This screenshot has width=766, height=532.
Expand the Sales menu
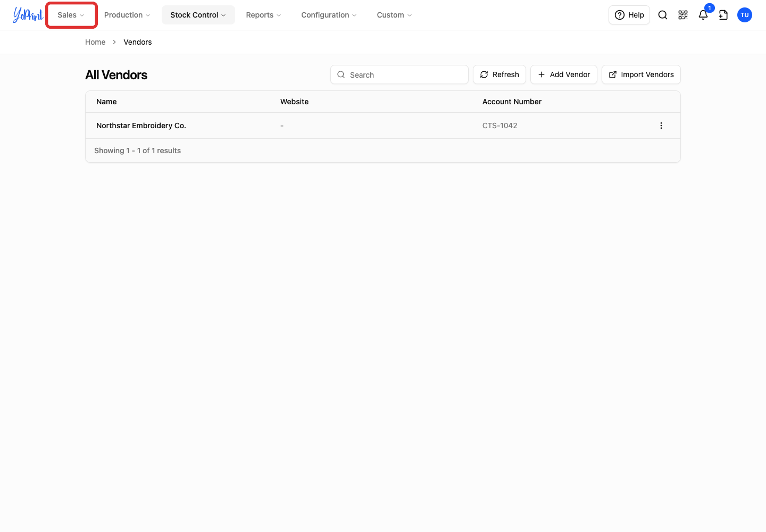click(71, 15)
